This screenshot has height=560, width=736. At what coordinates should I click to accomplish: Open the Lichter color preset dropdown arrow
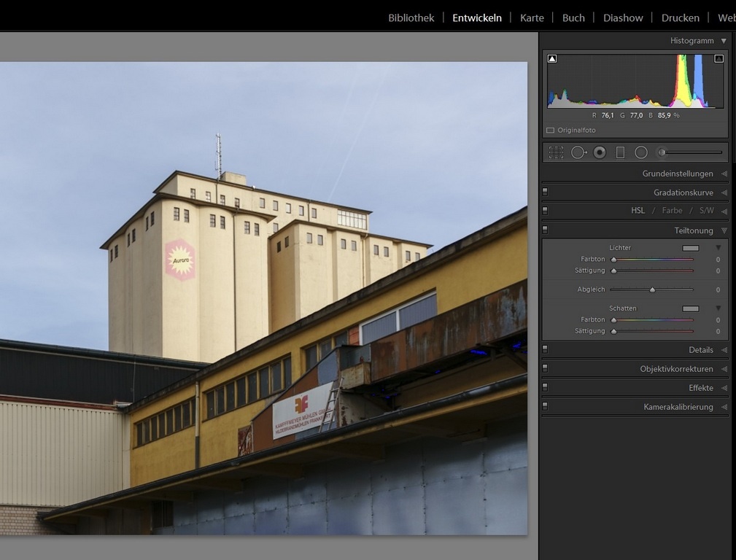point(718,248)
